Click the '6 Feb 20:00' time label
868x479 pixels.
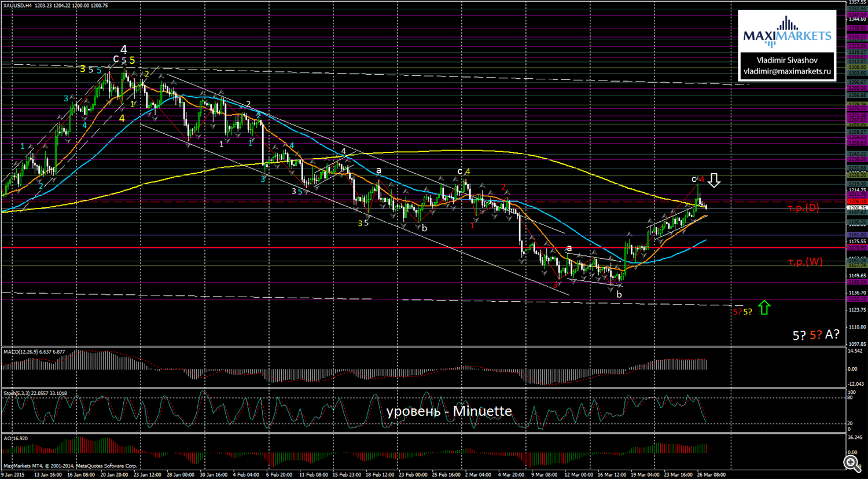[x=279, y=474]
